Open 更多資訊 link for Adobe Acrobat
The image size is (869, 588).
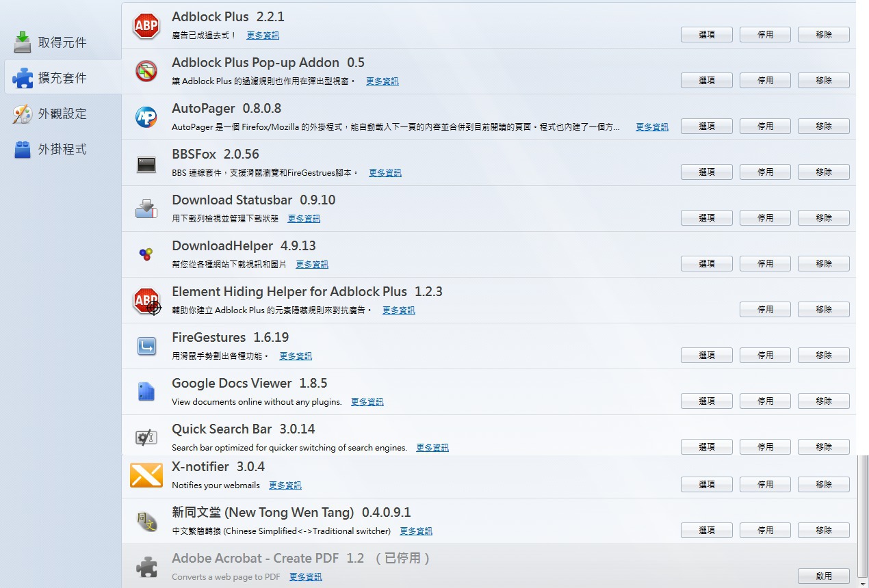306,577
